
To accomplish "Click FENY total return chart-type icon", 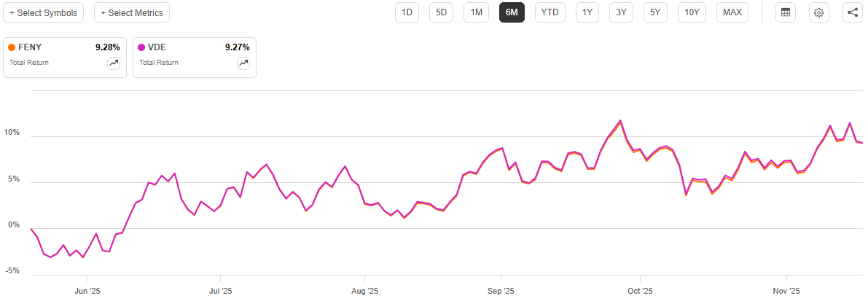I will (114, 63).
